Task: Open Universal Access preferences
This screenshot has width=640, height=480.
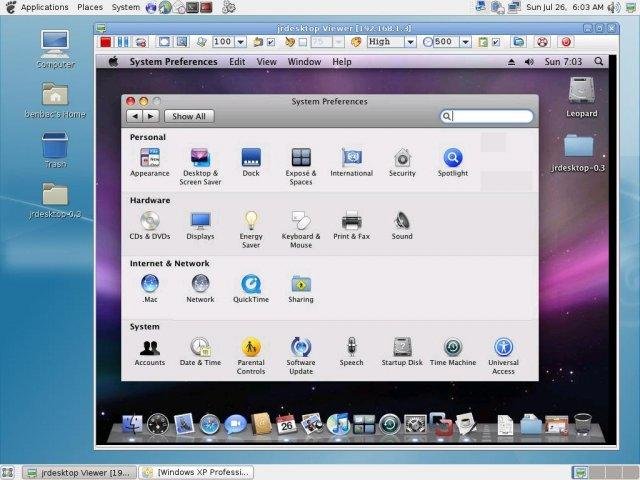Action: pos(503,356)
